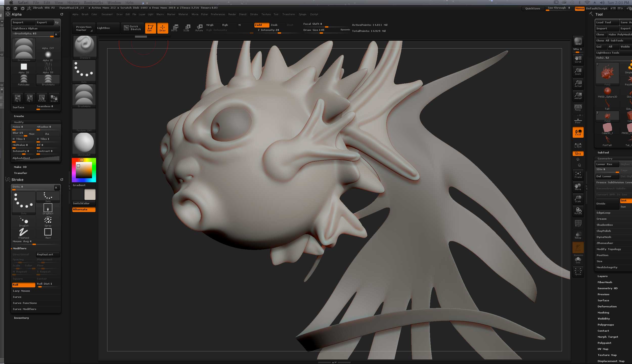Image resolution: width=632 pixels, height=364 pixels.
Task: Click the BPR render icon
Action: (x=578, y=41)
